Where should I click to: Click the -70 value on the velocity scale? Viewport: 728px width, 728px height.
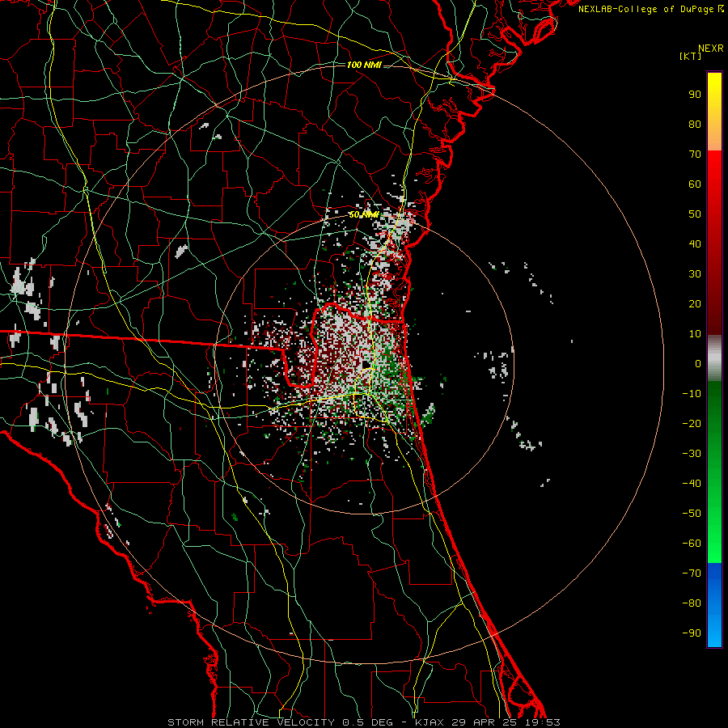coord(692,574)
